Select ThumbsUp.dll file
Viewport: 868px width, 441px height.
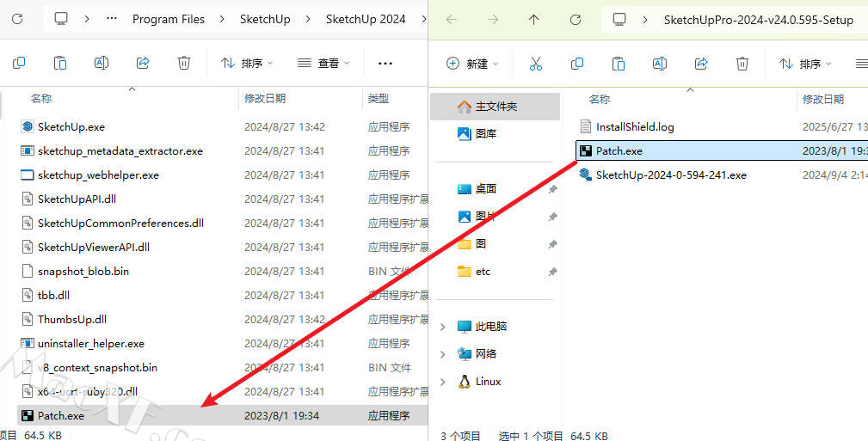(72, 319)
